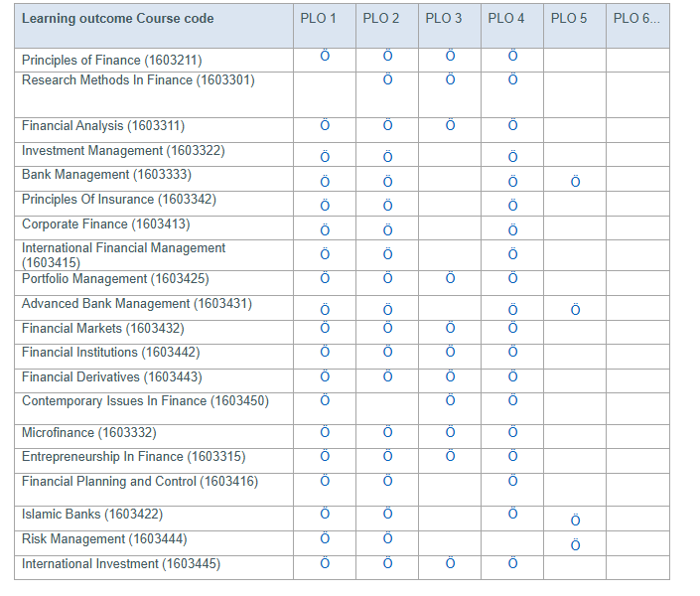Click PLO 4 mark for Financial Planning and Control

point(513,481)
